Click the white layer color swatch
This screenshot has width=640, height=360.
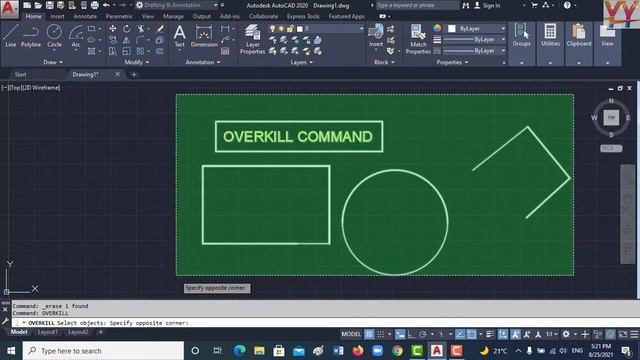click(300, 29)
